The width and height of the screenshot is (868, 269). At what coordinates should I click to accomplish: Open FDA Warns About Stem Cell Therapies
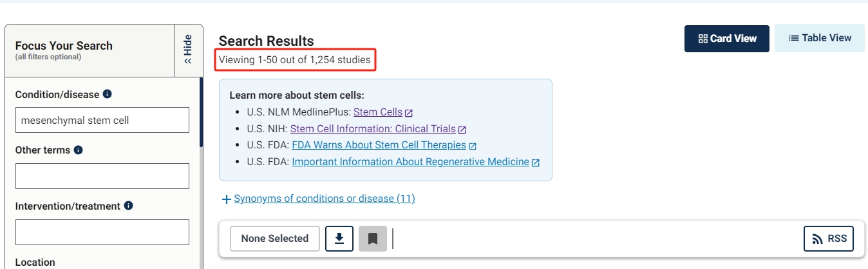pyautogui.click(x=379, y=145)
